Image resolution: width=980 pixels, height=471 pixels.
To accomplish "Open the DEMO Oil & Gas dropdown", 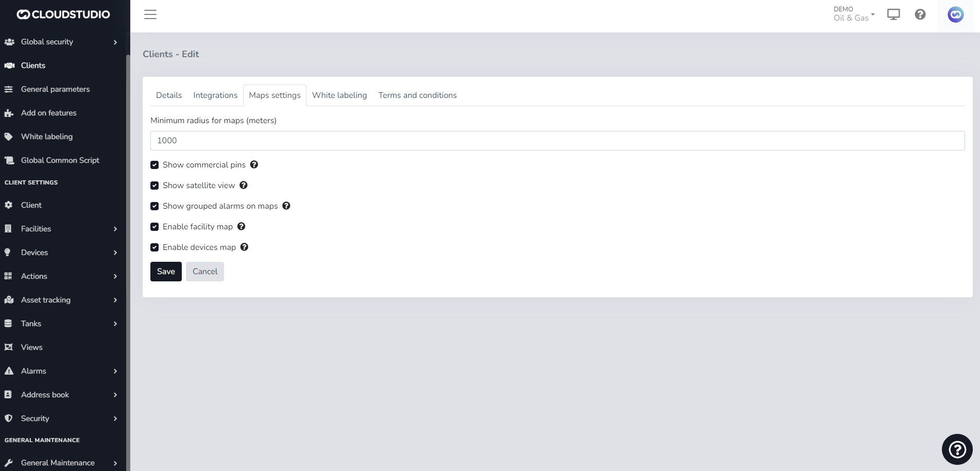I will (x=853, y=14).
